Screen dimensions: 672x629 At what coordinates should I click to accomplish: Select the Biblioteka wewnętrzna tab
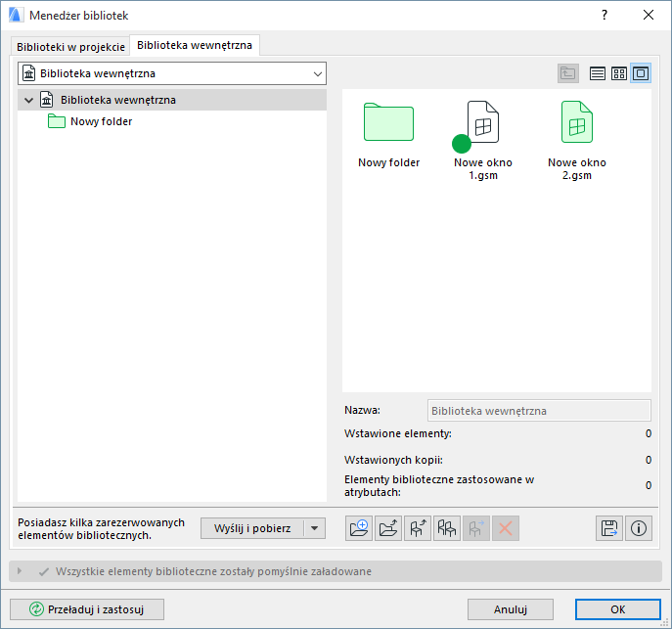coord(195,45)
